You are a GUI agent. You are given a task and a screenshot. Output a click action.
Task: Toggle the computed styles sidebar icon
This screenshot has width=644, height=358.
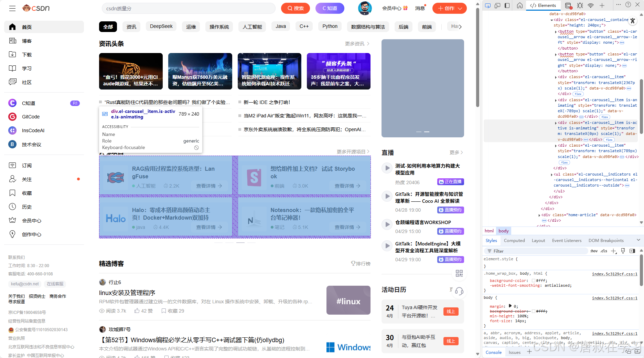632,251
